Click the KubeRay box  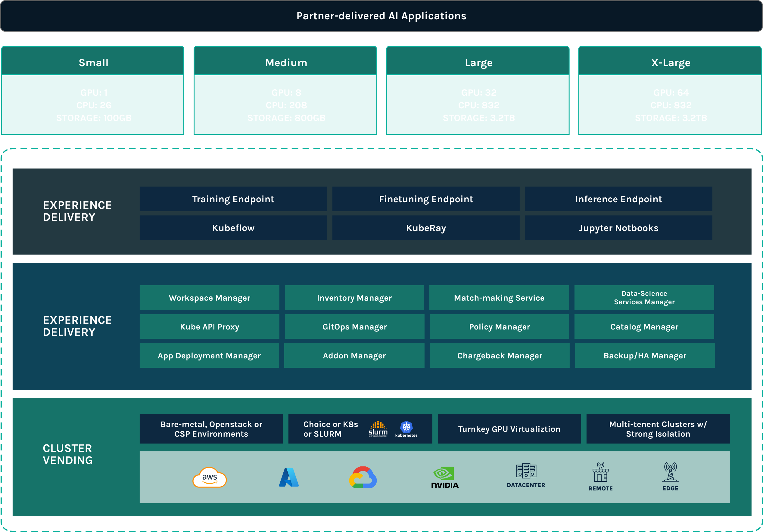[x=426, y=228]
